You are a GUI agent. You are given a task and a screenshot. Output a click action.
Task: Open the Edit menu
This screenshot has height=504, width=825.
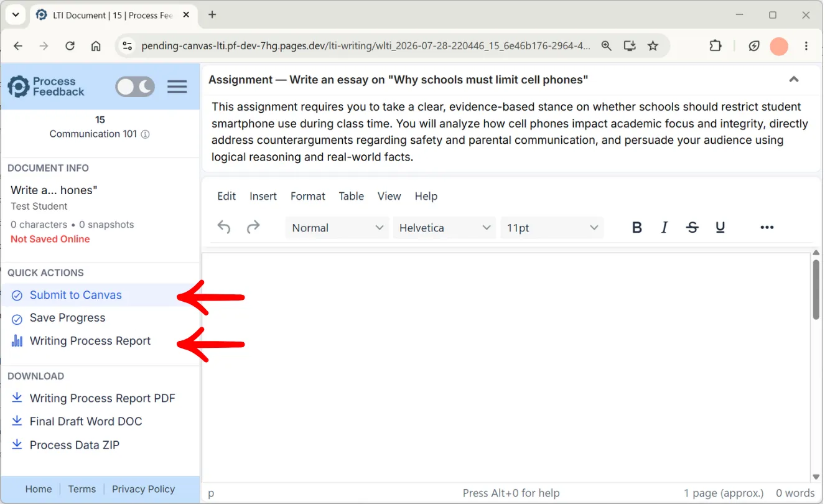(x=226, y=196)
